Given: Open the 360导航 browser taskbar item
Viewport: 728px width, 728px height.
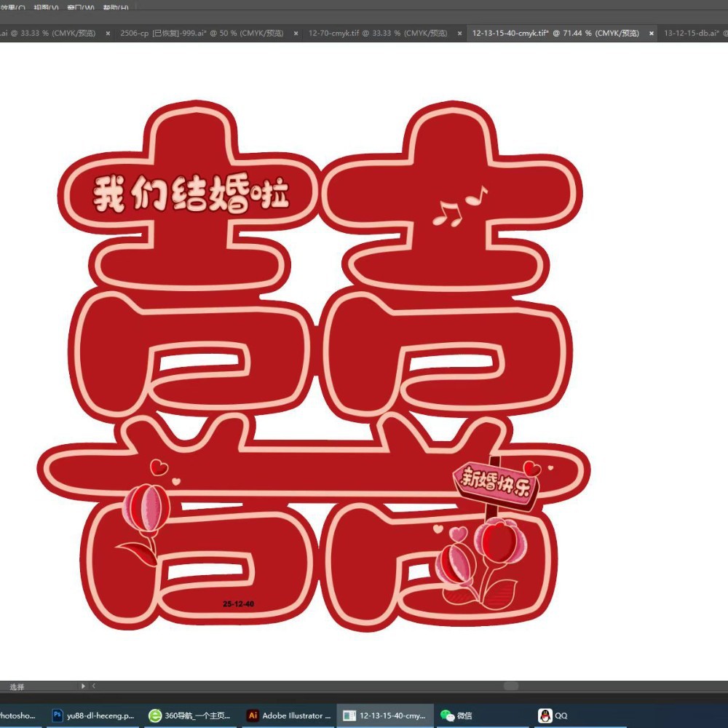Looking at the screenshot, I should click(189, 716).
